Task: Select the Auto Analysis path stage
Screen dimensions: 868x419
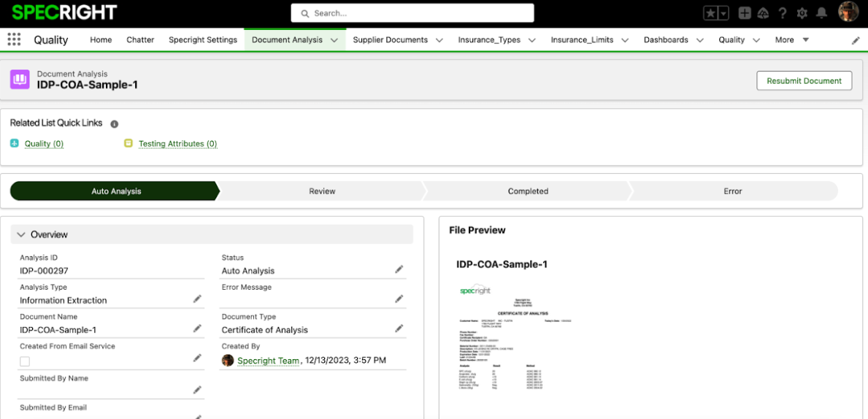Action: click(115, 191)
